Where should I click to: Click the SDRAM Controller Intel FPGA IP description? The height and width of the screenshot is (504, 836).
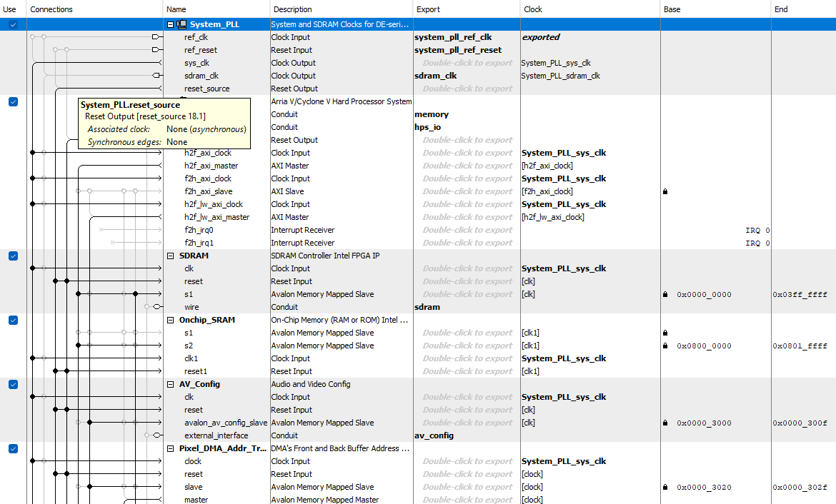tap(325, 256)
